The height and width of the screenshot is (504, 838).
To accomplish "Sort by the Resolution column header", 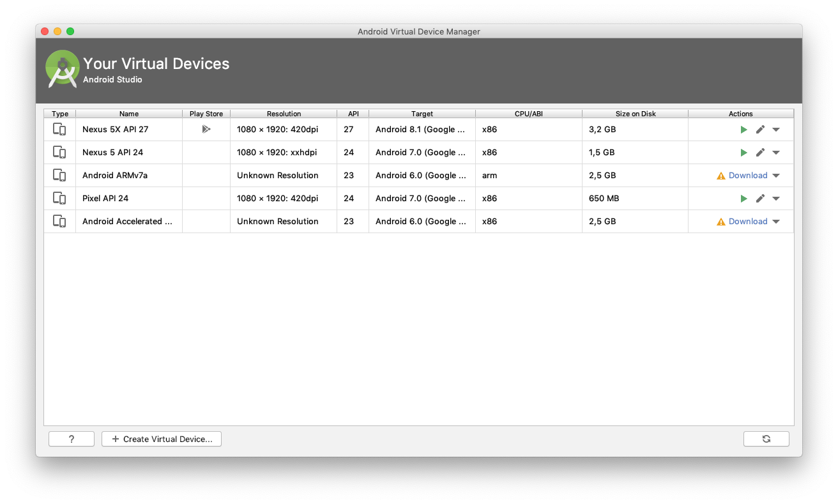I will click(x=284, y=114).
